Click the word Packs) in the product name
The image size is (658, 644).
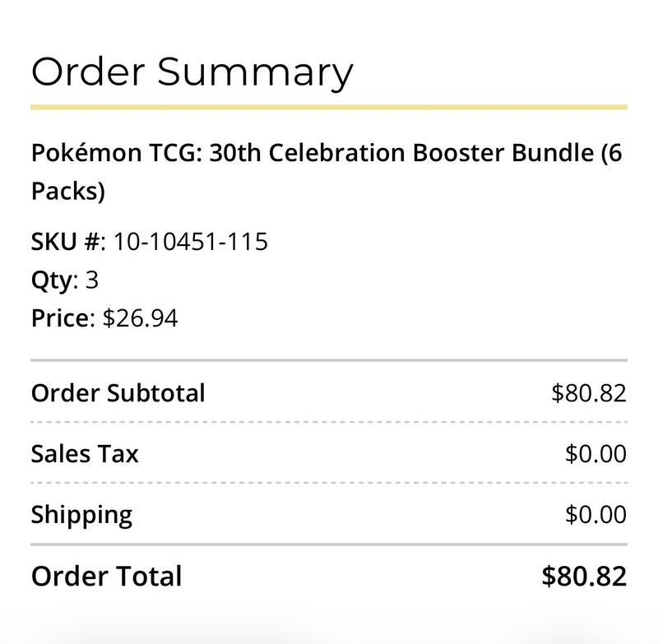pyautogui.click(x=68, y=192)
